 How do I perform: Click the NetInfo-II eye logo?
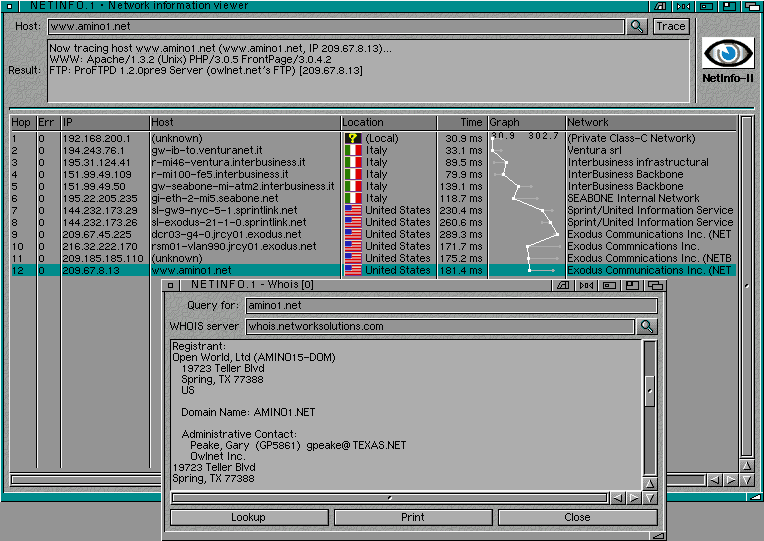click(x=727, y=53)
